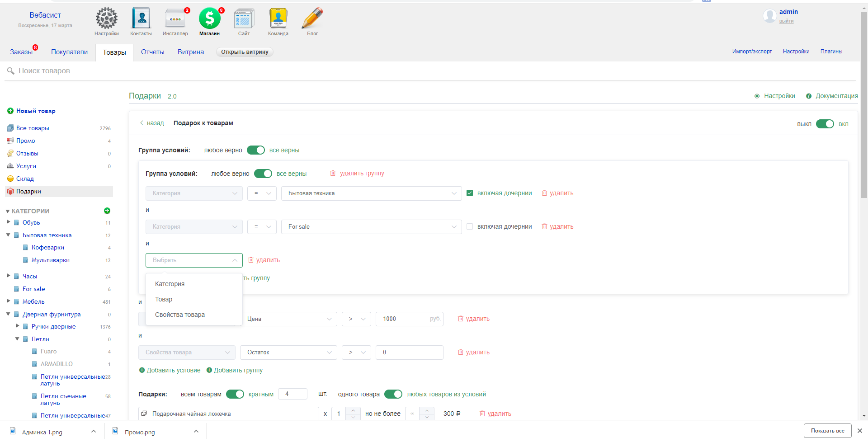Add new category with green plus icon
This screenshot has width=868, height=442.
tap(107, 211)
